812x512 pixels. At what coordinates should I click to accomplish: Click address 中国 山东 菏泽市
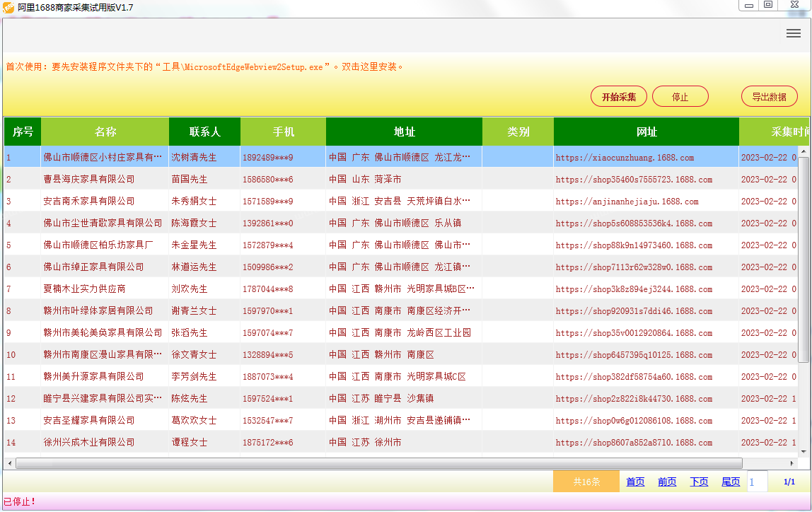point(365,179)
